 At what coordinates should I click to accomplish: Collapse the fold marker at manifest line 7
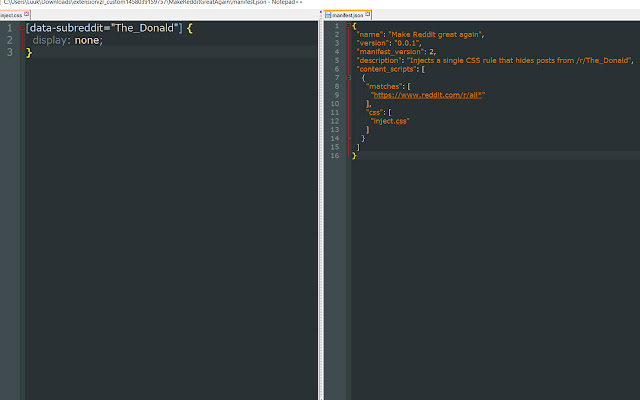348,78
